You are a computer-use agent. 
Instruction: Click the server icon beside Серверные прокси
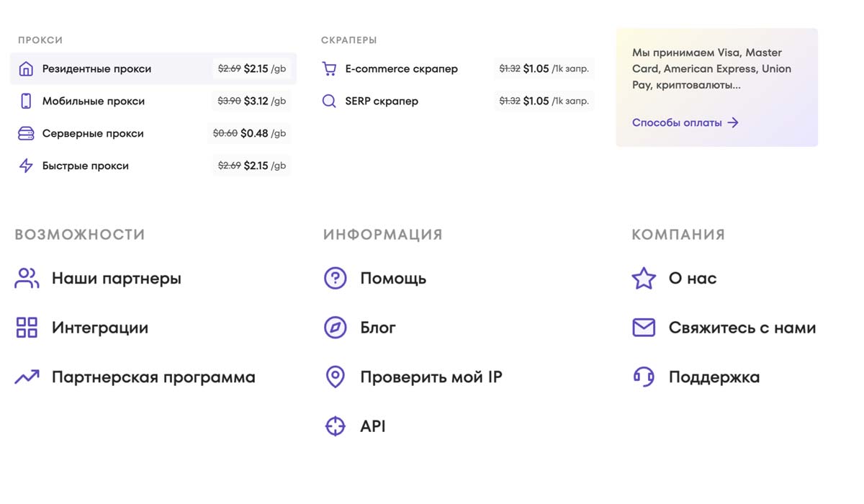click(26, 134)
